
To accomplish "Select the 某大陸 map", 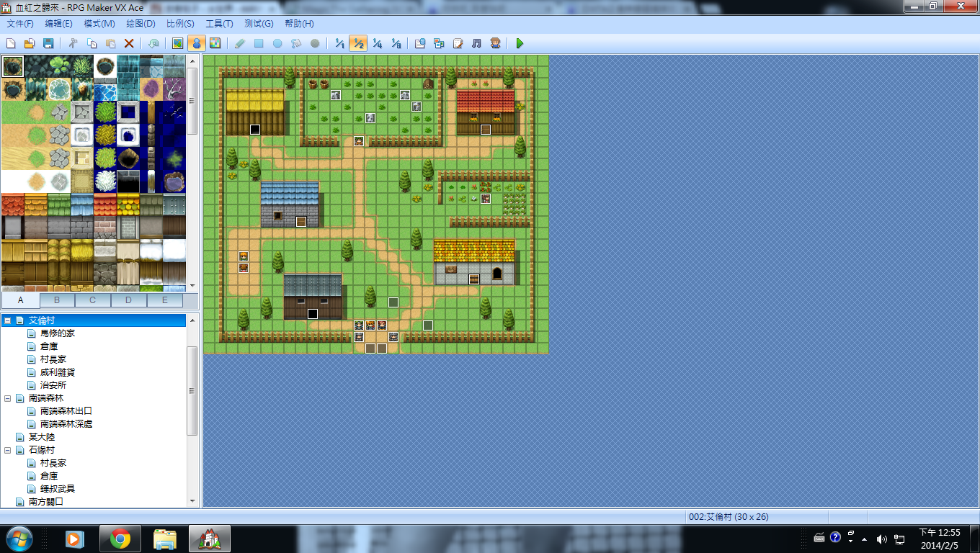I will 42,437.
